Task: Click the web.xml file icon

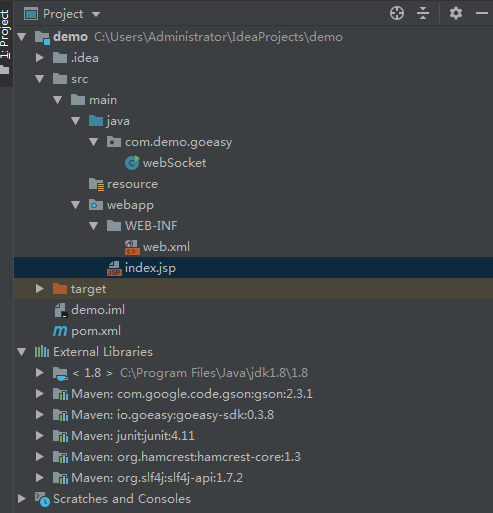Action: point(132,247)
